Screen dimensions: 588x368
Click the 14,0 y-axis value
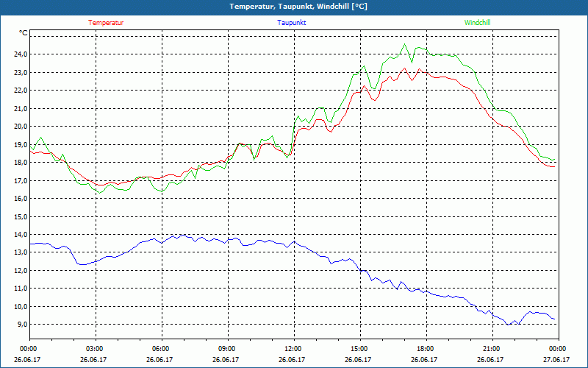coord(21,235)
